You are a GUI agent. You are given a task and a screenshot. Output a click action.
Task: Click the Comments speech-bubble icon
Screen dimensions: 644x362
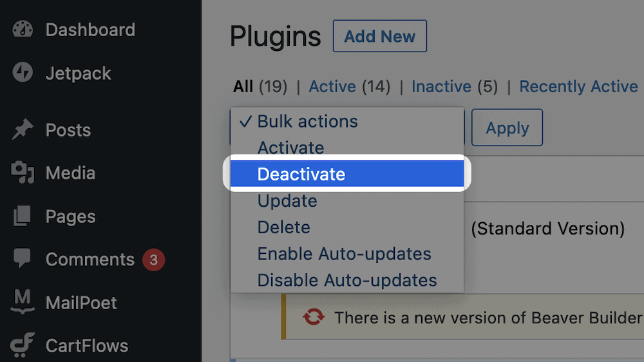pyautogui.click(x=22, y=258)
